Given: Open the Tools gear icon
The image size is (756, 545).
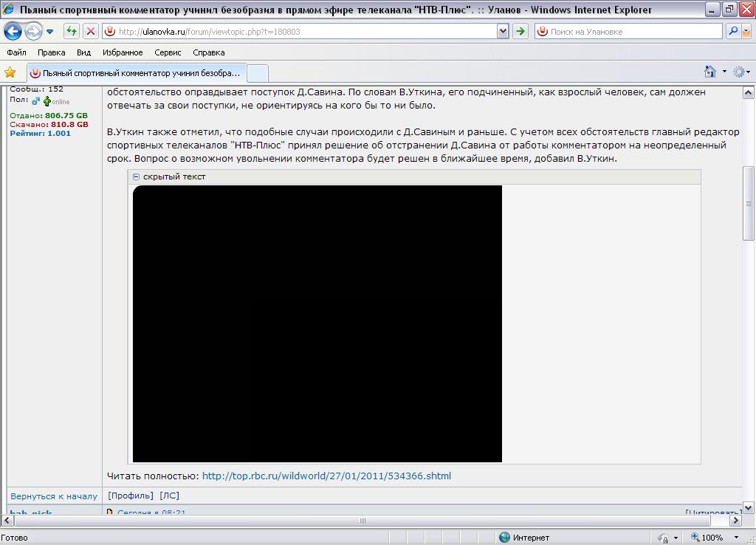Looking at the screenshot, I should tap(738, 72).
